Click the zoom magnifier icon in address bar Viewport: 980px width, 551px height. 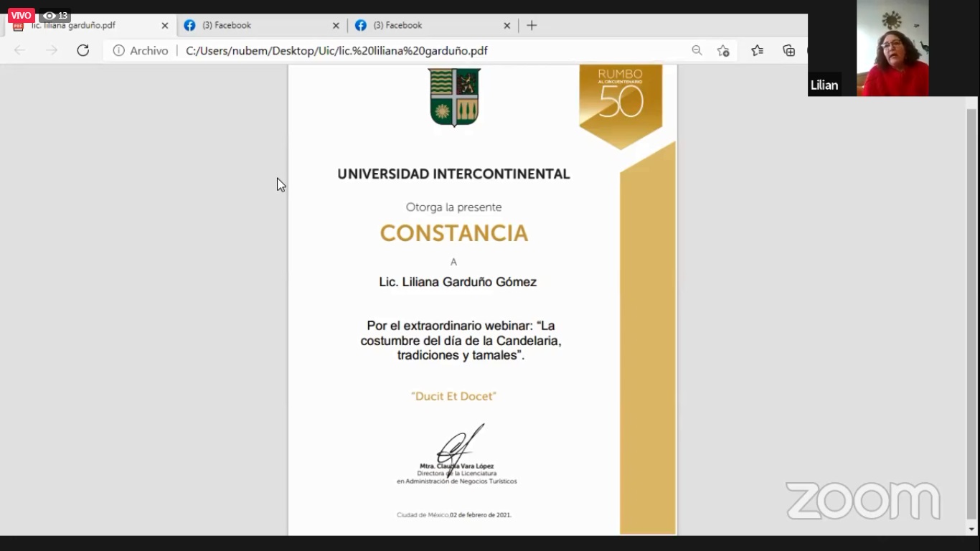coord(697,50)
